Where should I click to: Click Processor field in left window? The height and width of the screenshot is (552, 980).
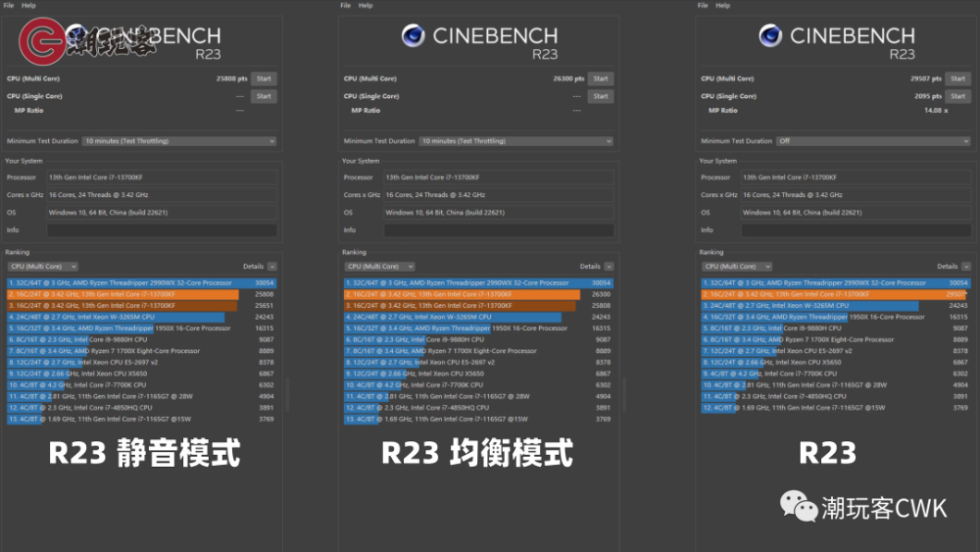tap(162, 177)
